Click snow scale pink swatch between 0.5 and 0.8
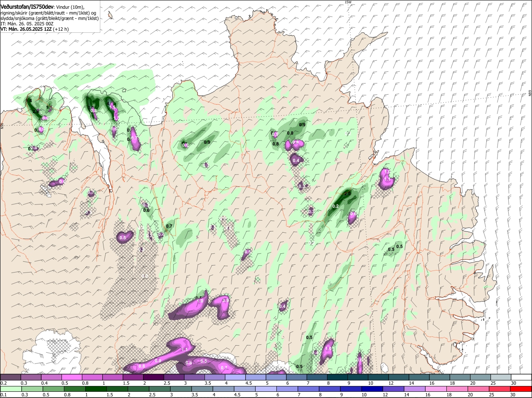Image resolution: width=532 pixels, height=398 pixels. pos(71,376)
